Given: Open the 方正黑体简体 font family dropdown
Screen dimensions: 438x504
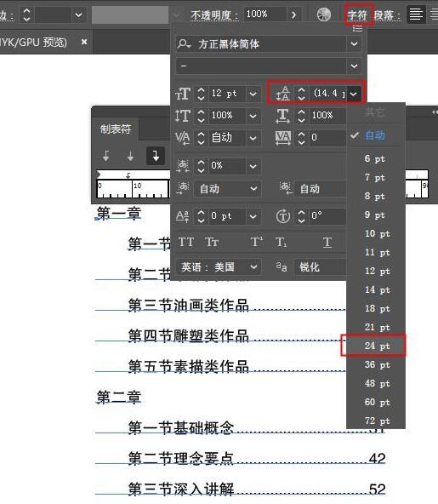Looking at the screenshot, I should (354, 43).
